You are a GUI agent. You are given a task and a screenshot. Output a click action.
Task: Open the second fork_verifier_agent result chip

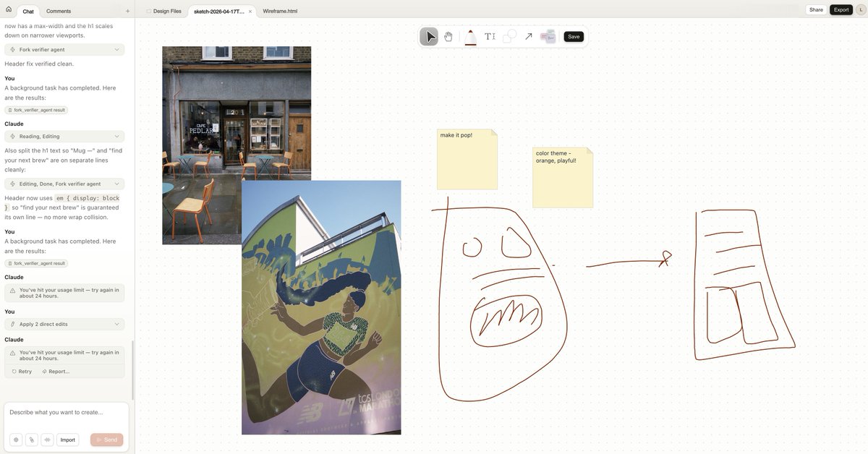tap(36, 263)
